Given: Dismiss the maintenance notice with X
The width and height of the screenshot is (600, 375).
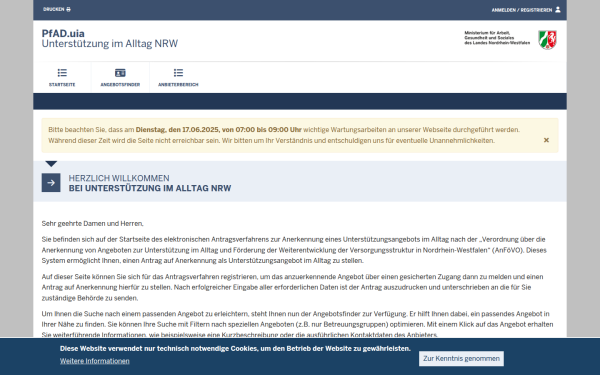Looking at the screenshot, I should [546, 140].
